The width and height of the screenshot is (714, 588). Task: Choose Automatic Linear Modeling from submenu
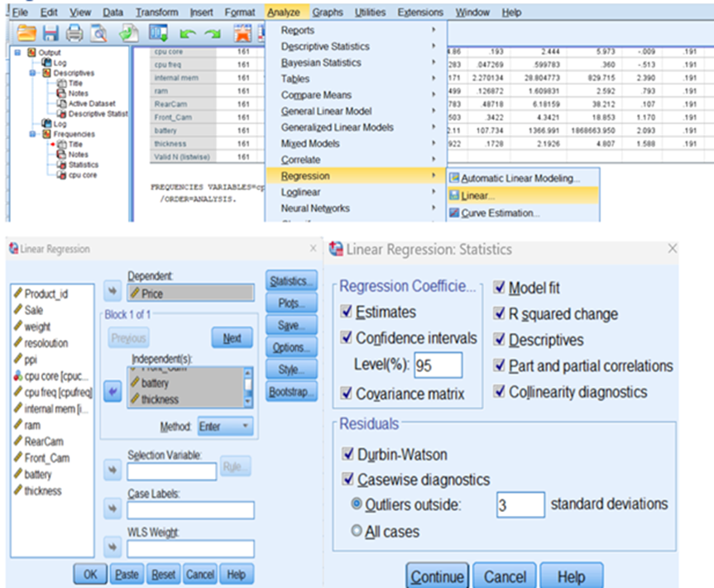(x=523, y=178)
